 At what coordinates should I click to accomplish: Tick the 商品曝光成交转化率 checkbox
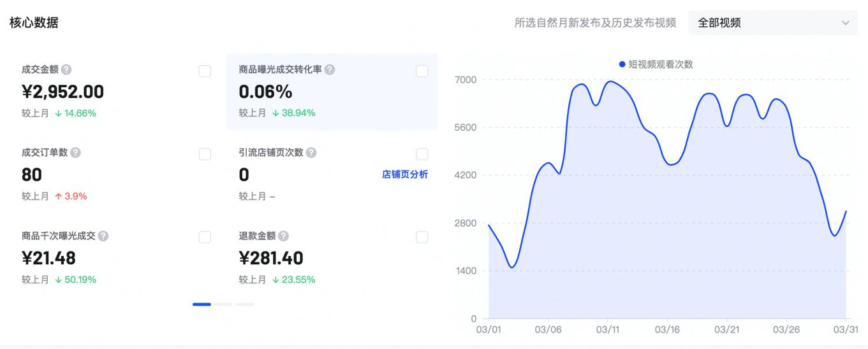point(422,71)
